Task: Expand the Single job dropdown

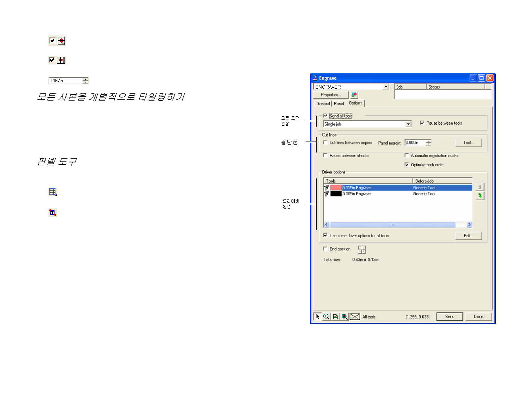Action: (x=408, y=124)
